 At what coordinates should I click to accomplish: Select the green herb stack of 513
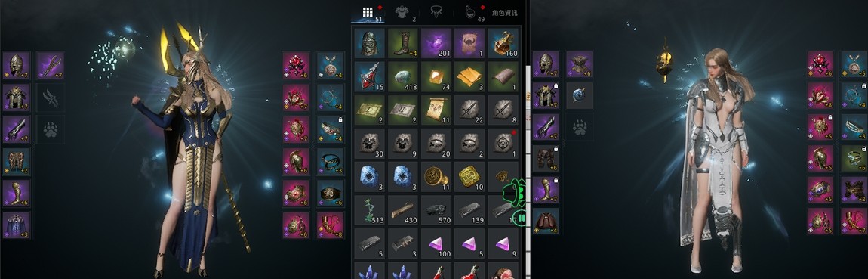[369, 209]
